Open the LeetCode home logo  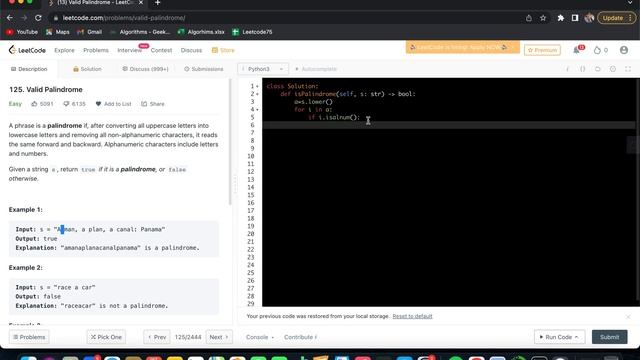click(27, 50)
